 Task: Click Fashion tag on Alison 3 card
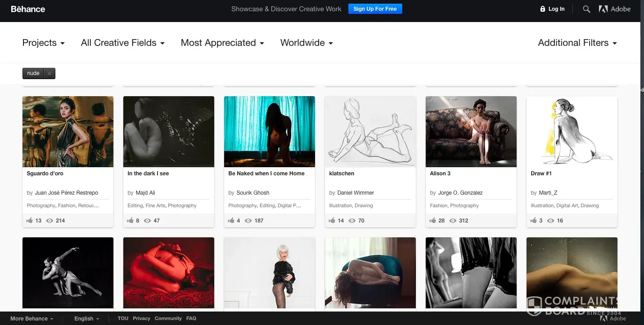tap(439, 205)
